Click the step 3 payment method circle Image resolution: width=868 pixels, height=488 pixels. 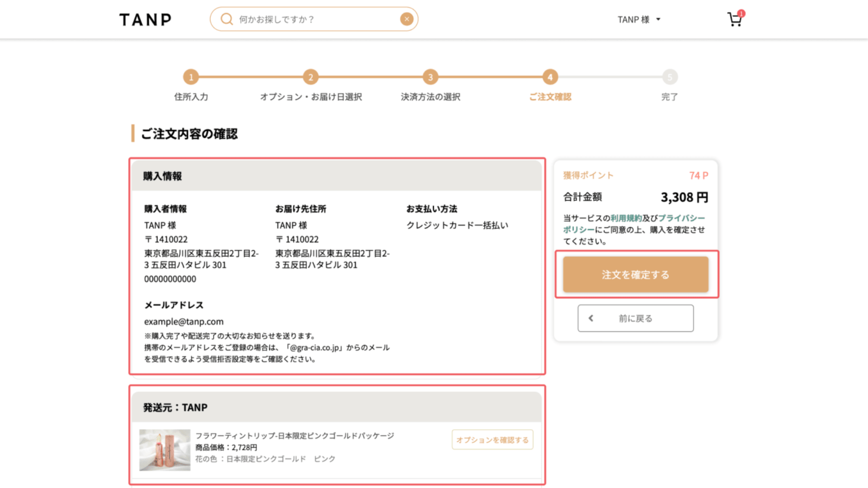(x=430, y=77)
